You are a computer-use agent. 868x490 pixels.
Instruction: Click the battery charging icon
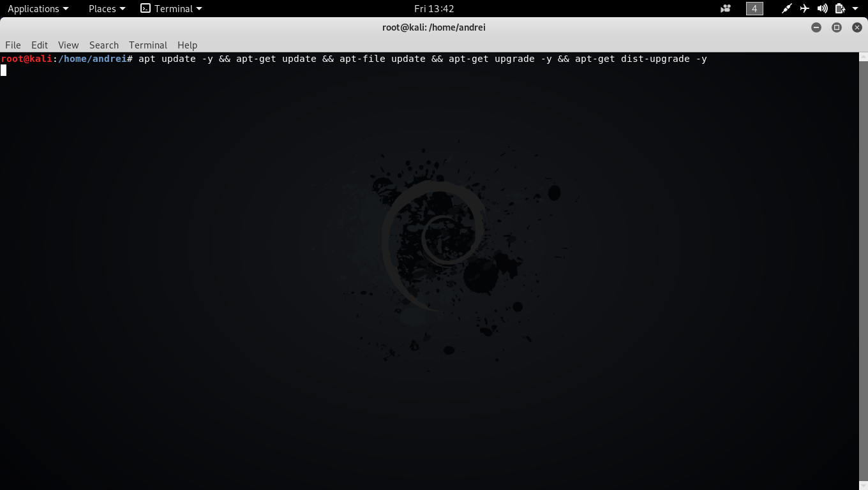pos(840,9)
